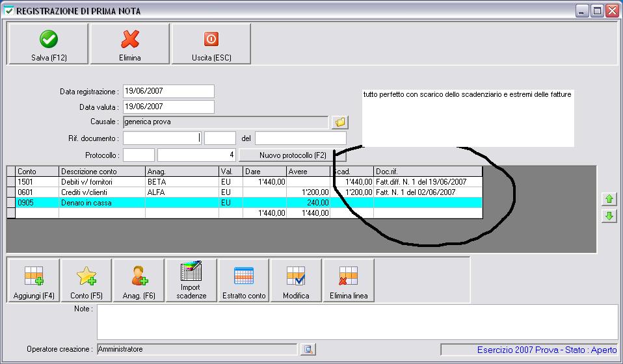Select account row 1501
This screenshot has height=364, width=623.
pos(245,182)
